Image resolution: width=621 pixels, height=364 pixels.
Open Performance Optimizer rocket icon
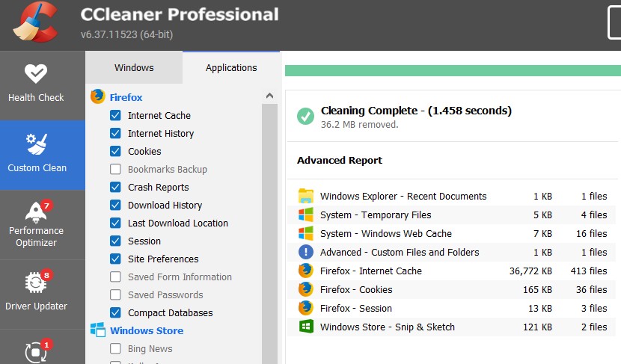36,212
